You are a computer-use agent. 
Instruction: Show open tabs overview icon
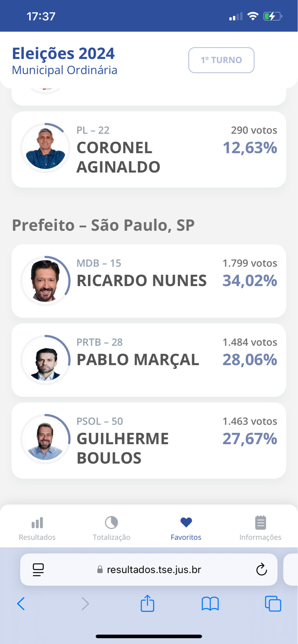[273, 603]
